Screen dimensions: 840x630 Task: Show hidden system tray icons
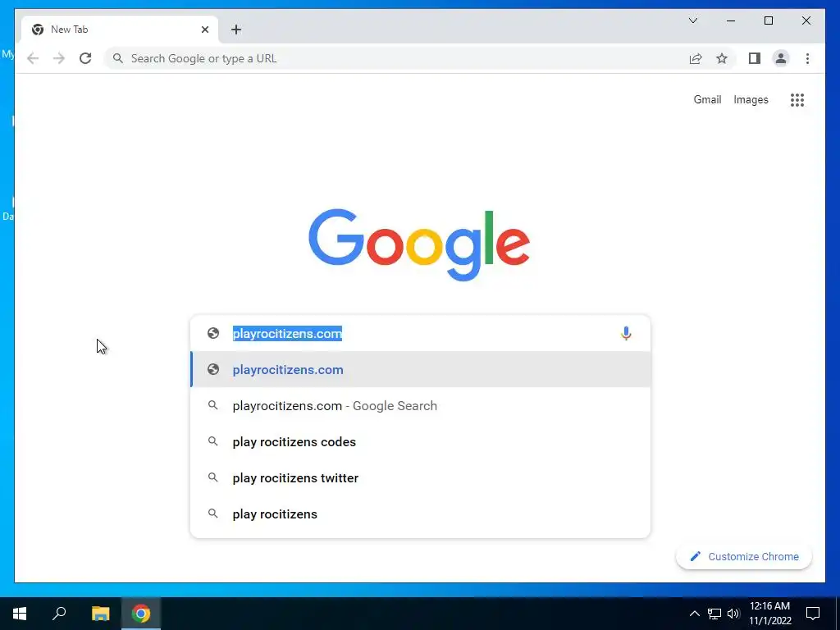pyautogui.click(x=694, y=614)
